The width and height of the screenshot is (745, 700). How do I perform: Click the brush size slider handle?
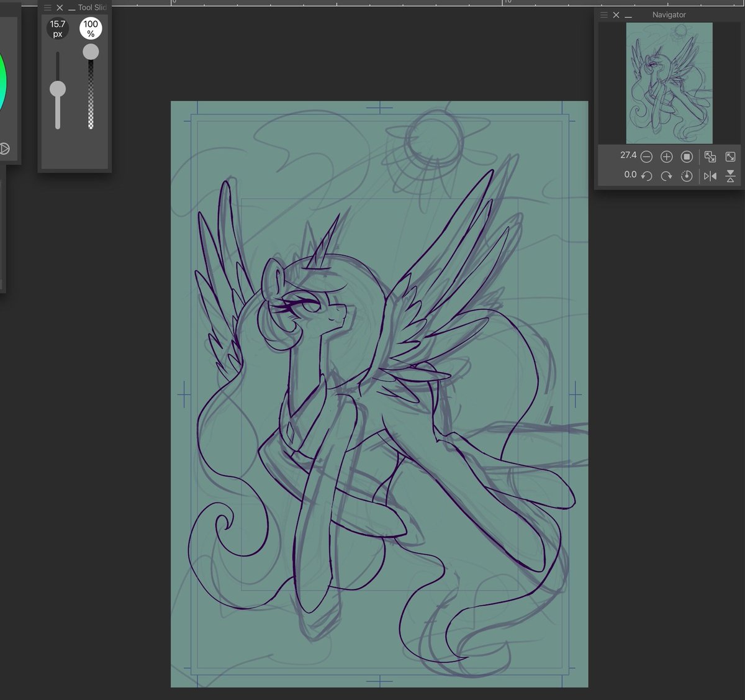58,89
